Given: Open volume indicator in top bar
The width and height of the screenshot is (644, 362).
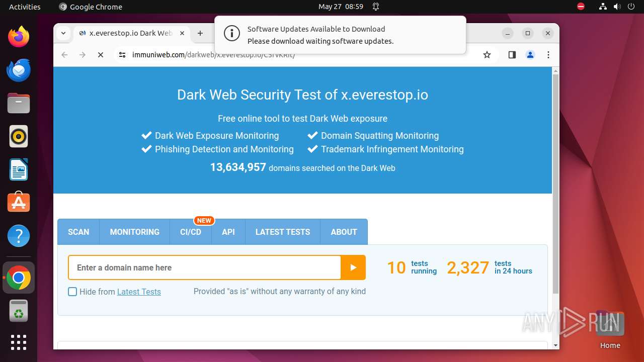Looking at the screenshot, I should click(x=617, y=7).
